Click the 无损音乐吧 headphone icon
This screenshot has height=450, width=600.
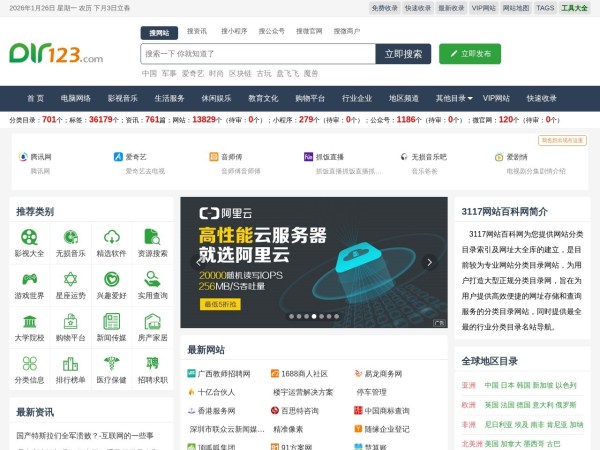[x=404, y=157]
